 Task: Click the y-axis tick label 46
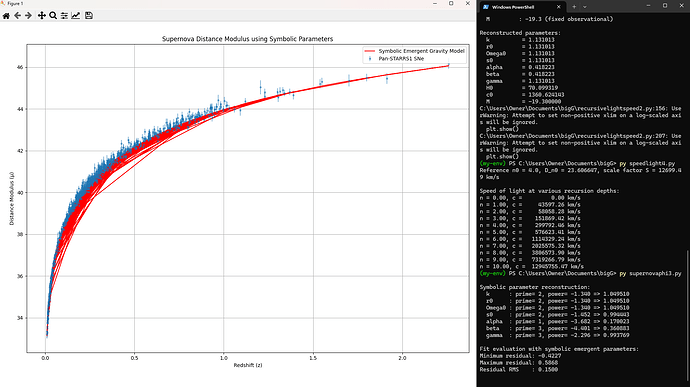pyautogui.click(x=21, y=67)
